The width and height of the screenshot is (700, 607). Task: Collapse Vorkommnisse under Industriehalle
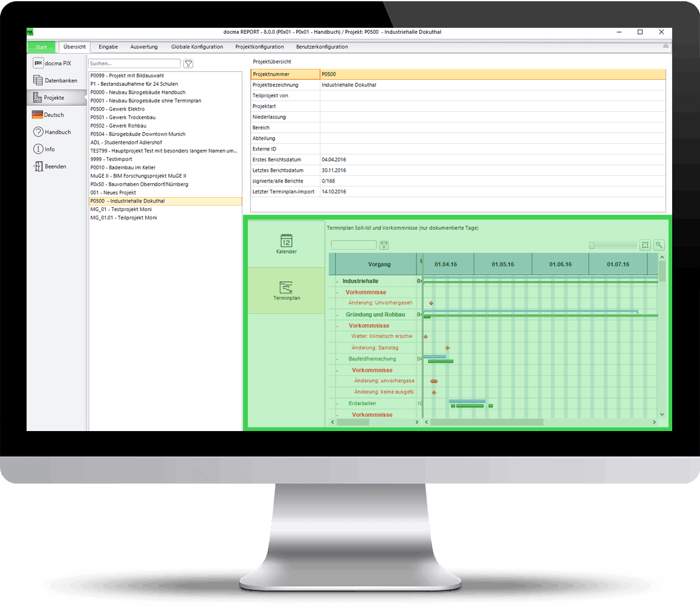pos(337,293)
